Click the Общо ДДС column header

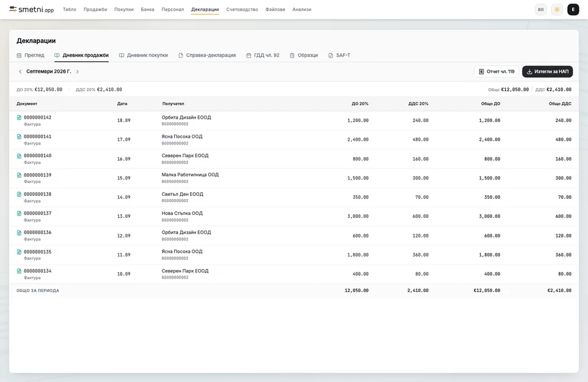pos(560,104)
